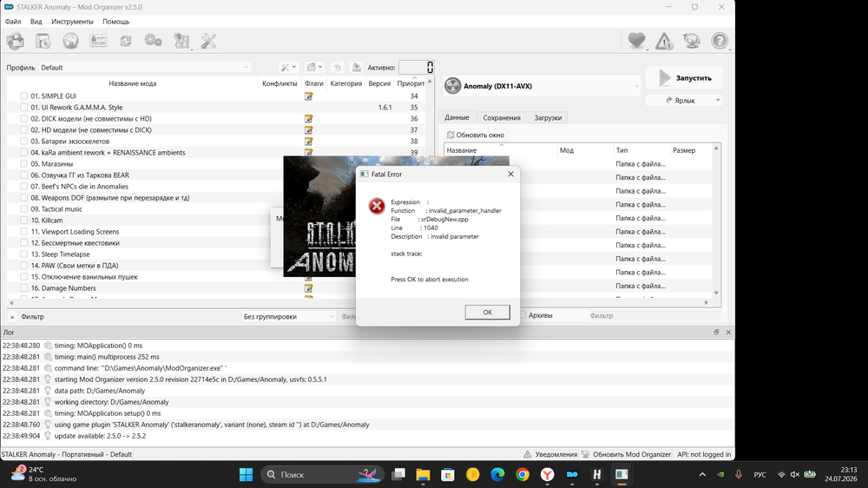
Task: Expand the Default profile dropdown
Action: pyautogui.click(x=144, y=68)
